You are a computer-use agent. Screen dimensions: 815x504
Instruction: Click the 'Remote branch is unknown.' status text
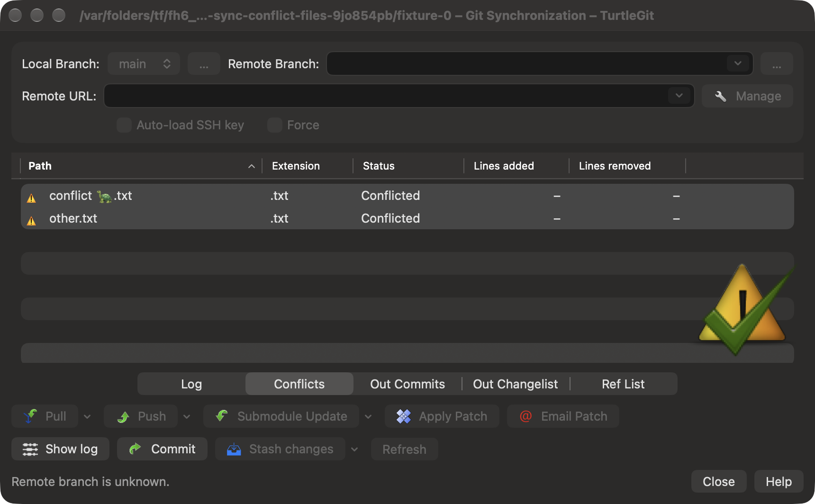91,482
